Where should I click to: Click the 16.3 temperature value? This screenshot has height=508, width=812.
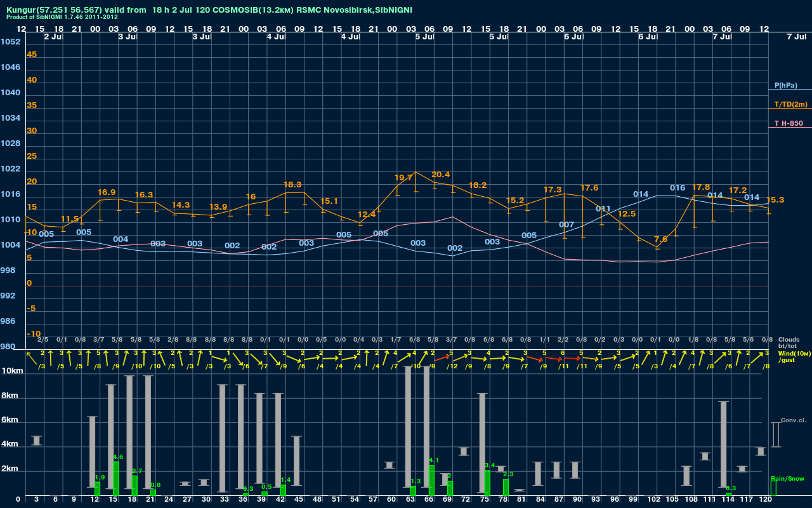[144, 195]
